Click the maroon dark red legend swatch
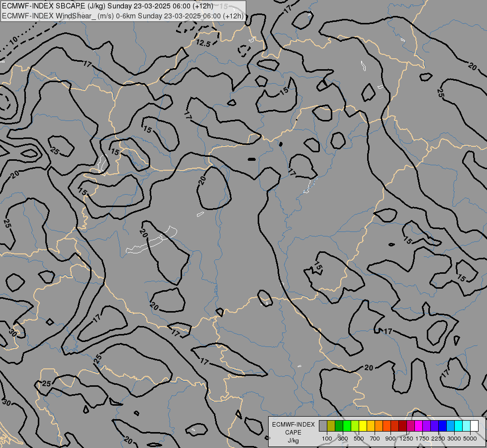487x448 pixels. pos(402,426)
